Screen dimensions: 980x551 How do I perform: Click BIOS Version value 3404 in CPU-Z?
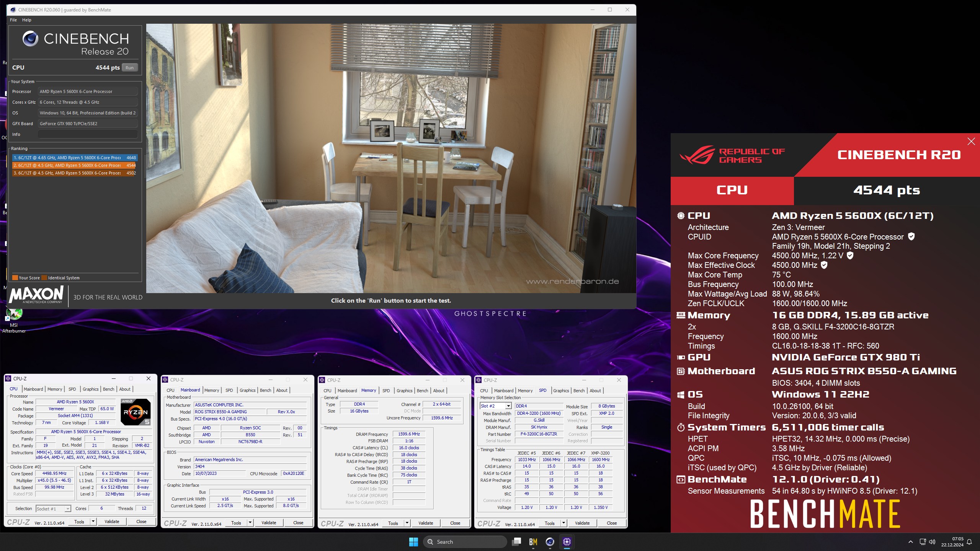250,466
